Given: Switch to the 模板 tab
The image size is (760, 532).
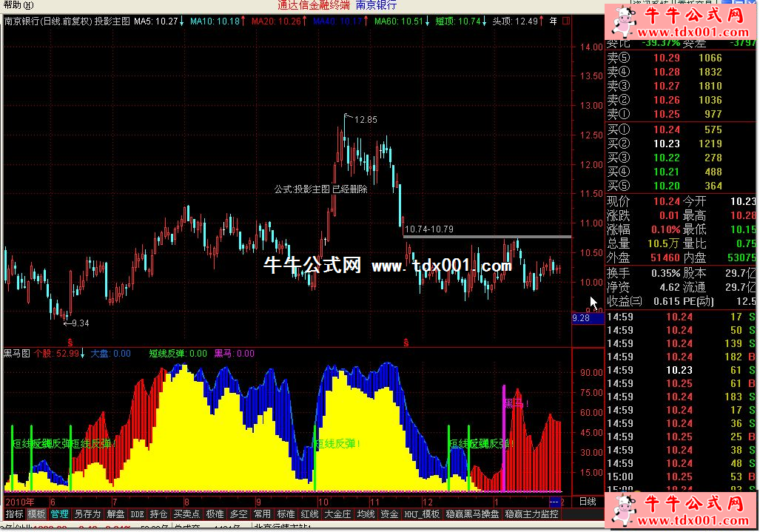Looking at the screenshot, I should click(x=36, y=514).
